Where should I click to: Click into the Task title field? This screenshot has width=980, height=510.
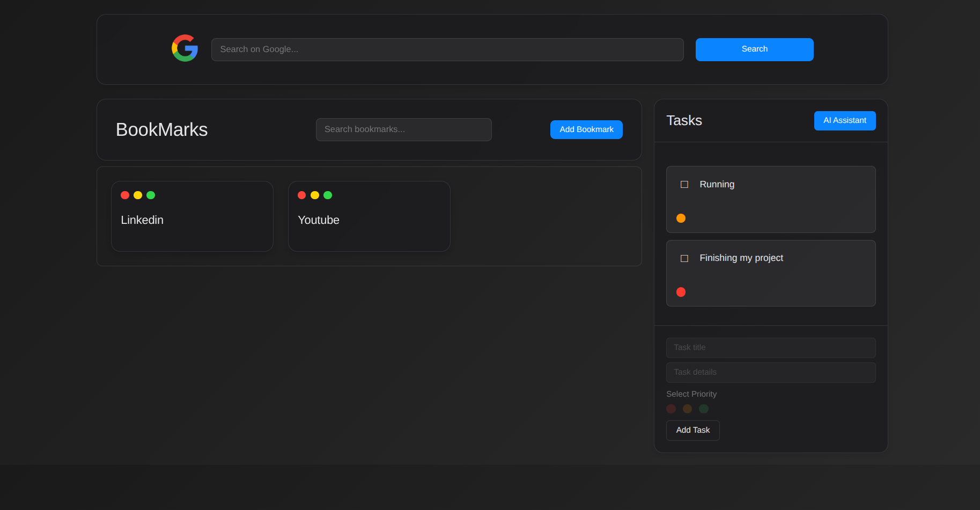(x=770, y=347)
